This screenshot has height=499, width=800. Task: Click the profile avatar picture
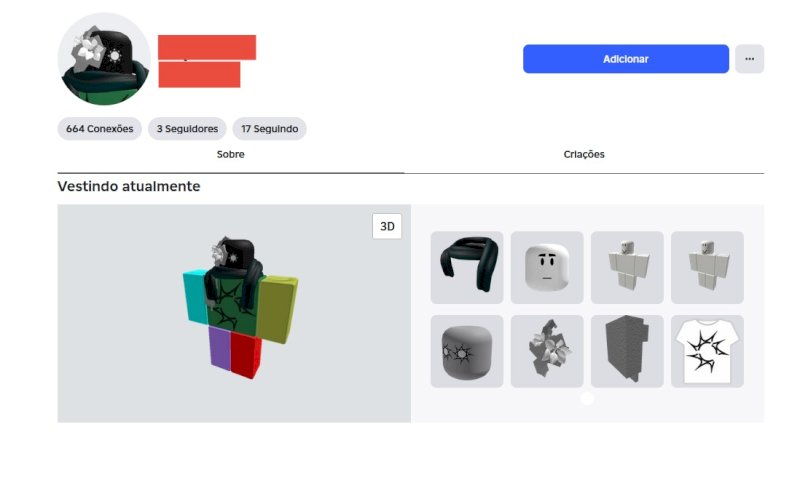pyautogui.click(x=104, y=59)
